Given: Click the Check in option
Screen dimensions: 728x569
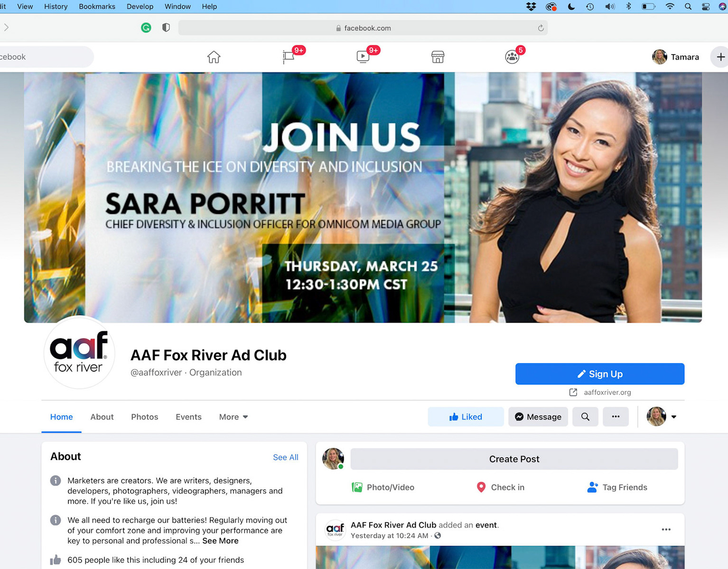Looking at the screenshot, I should coord(501,487).
